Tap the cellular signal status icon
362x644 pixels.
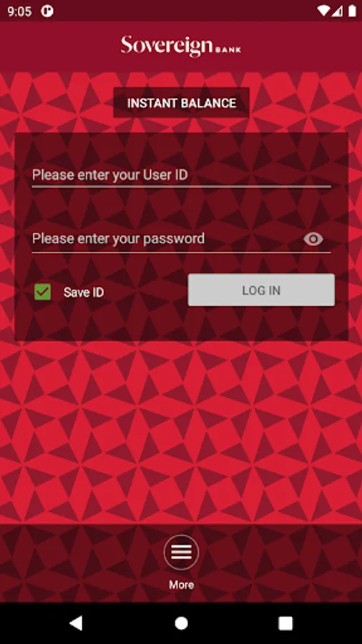[x=337, y=11]
